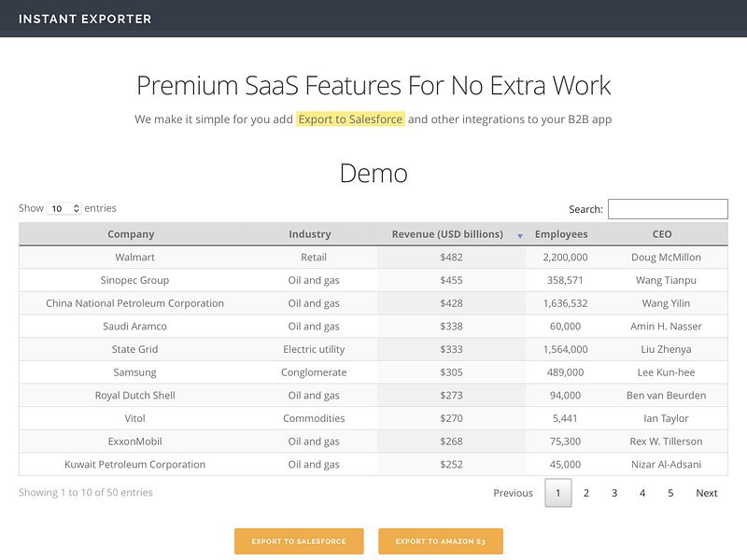Click the Doug McMillon CEO cell

click(666, 258)
